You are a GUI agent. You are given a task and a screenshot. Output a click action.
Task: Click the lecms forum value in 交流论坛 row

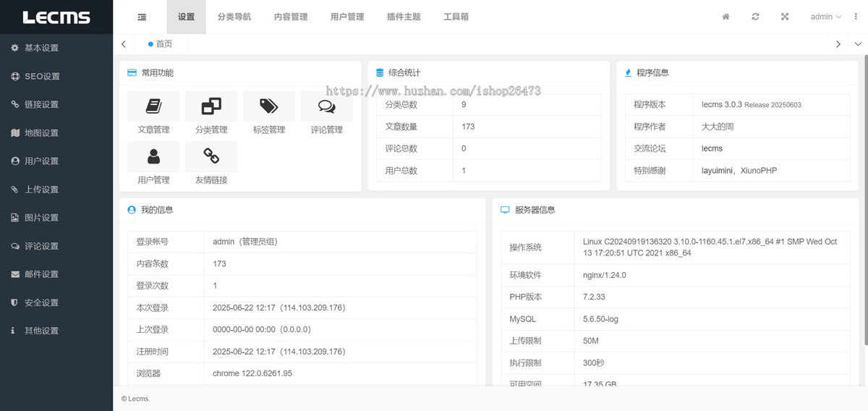pyautogui.click(x=712, y=148)
